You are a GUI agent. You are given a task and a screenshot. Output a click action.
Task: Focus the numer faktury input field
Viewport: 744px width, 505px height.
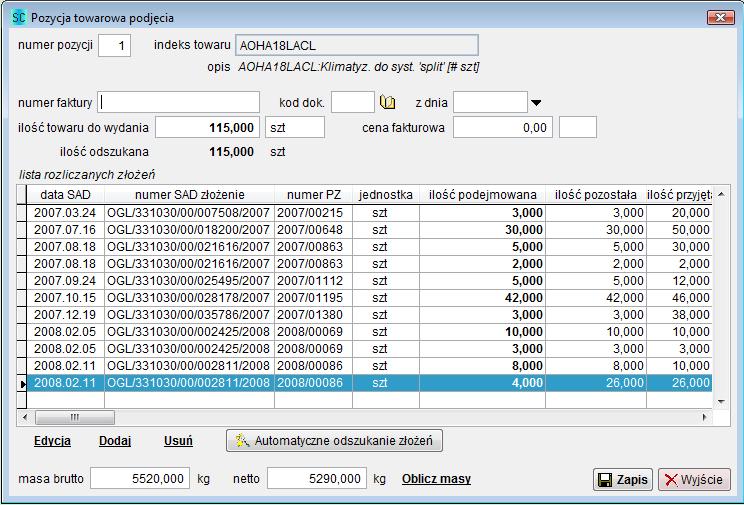tap(178, 102)
